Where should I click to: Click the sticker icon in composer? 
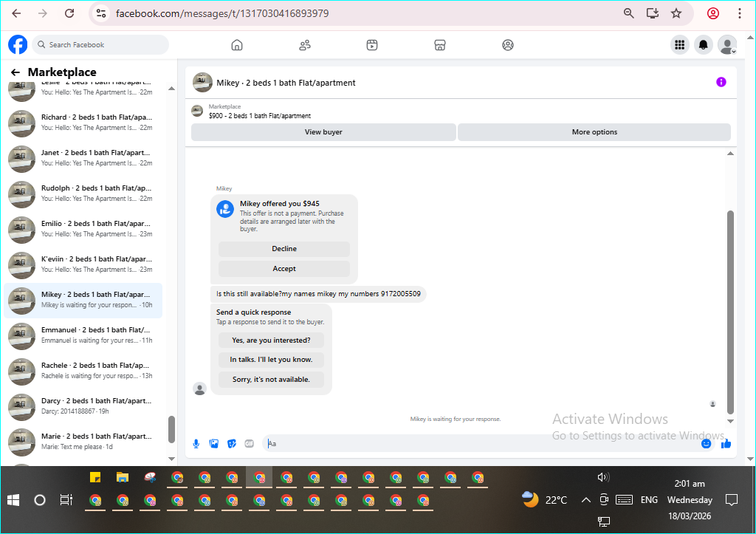pos(232,444)
